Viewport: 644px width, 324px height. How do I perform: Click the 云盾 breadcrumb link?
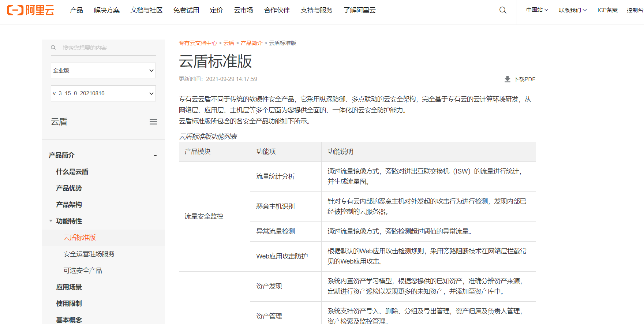(x=229, y=43)
